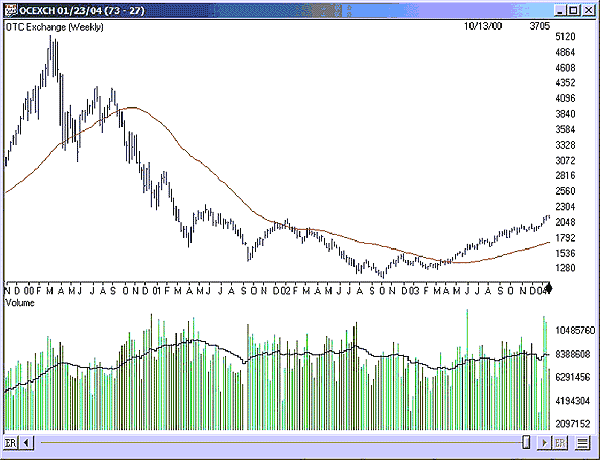This screenshot has width=600, height=460.
Task: Click the 8388608 volume axis label
Action: [572, 354]
